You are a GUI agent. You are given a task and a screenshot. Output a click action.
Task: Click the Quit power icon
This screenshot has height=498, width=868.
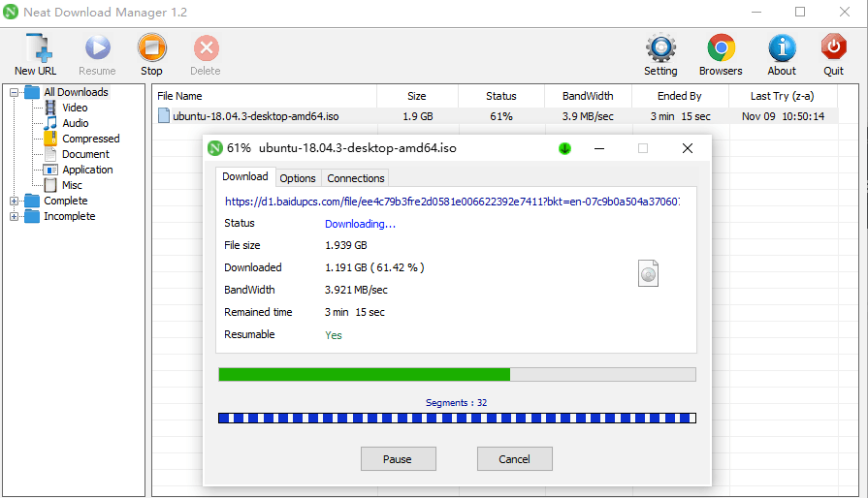point(834,47)
